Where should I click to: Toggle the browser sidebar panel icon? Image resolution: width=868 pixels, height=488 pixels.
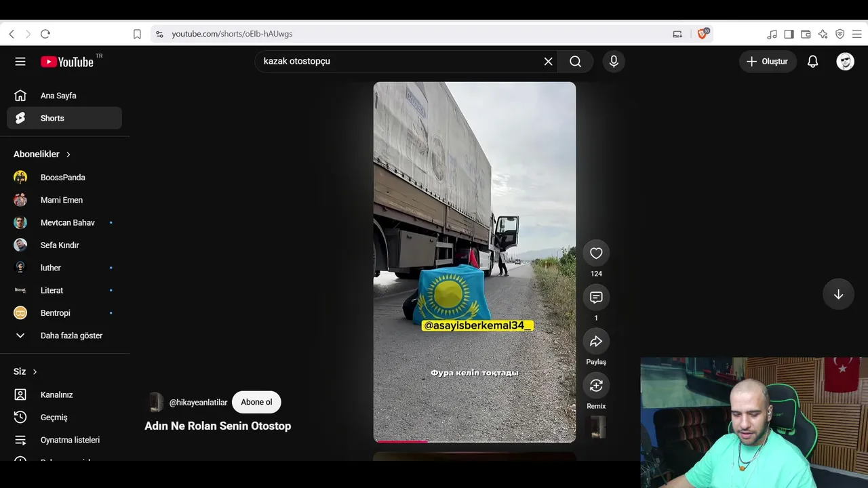click(x=789, y=34)
